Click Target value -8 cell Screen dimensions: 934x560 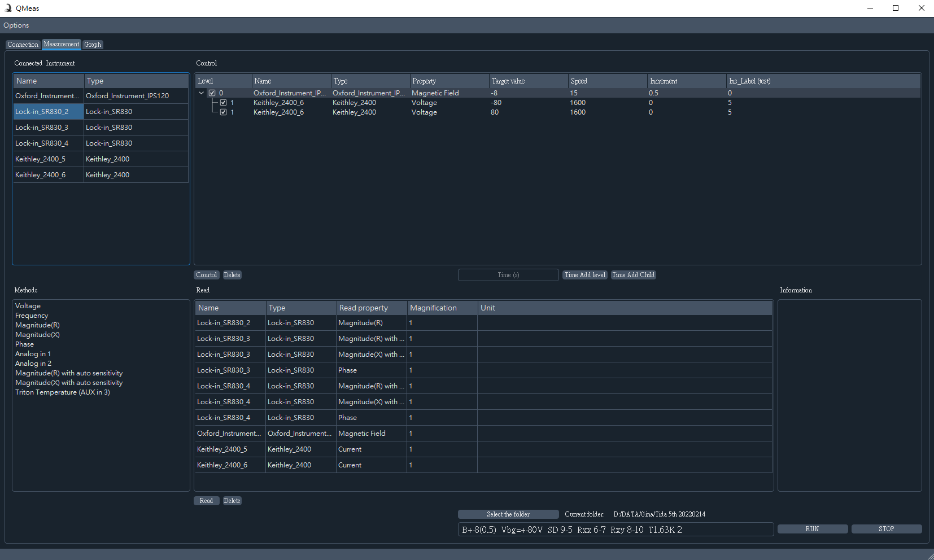pyautogui.click(x=528, y=93)
